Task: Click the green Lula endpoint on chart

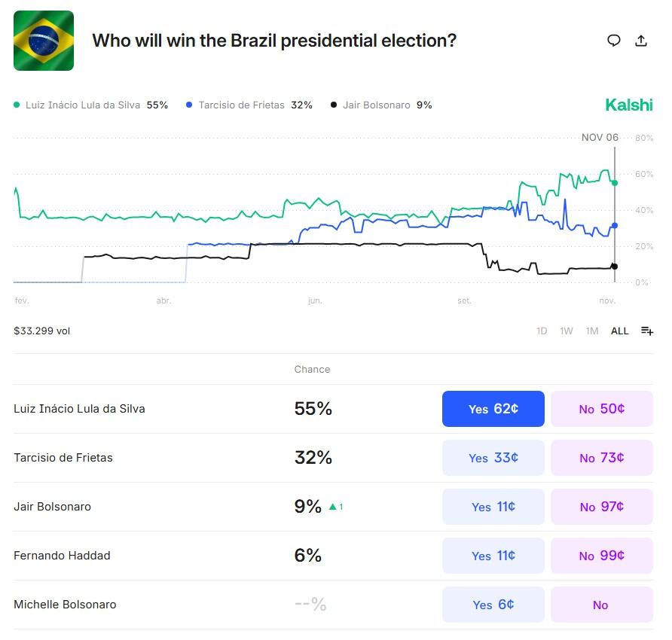Action: pyautogui.click(x=615, y=183)
